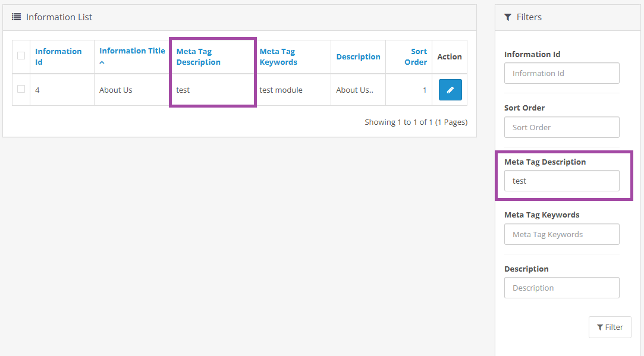644x356 pixels.
Task: Click the Information List header icon
Action: tap(17, 17)
